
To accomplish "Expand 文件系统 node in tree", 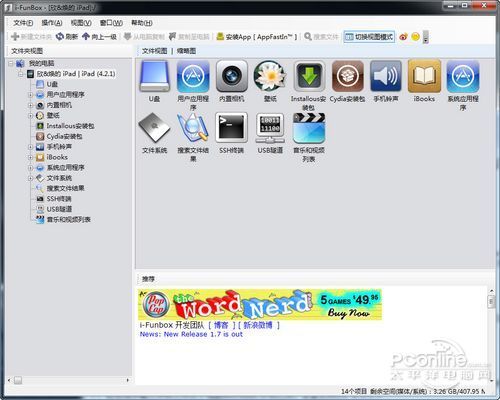I will coord(30,178).
